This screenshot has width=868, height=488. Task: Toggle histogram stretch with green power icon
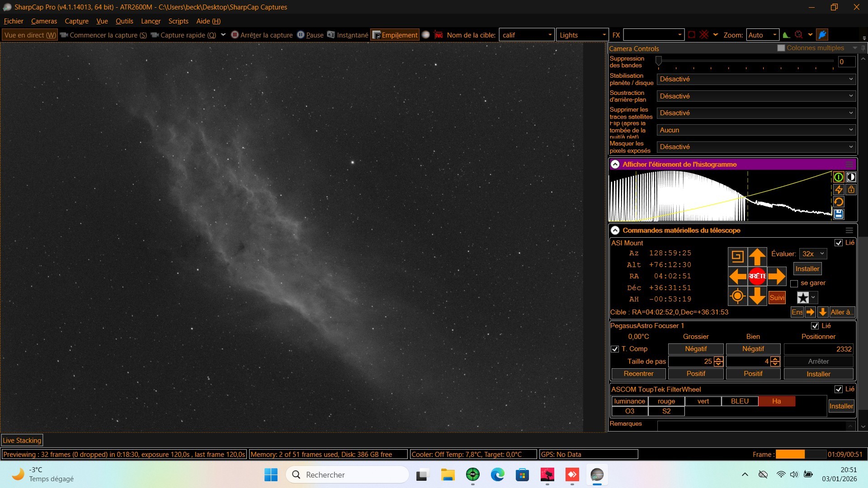click(x=838, y=177)
